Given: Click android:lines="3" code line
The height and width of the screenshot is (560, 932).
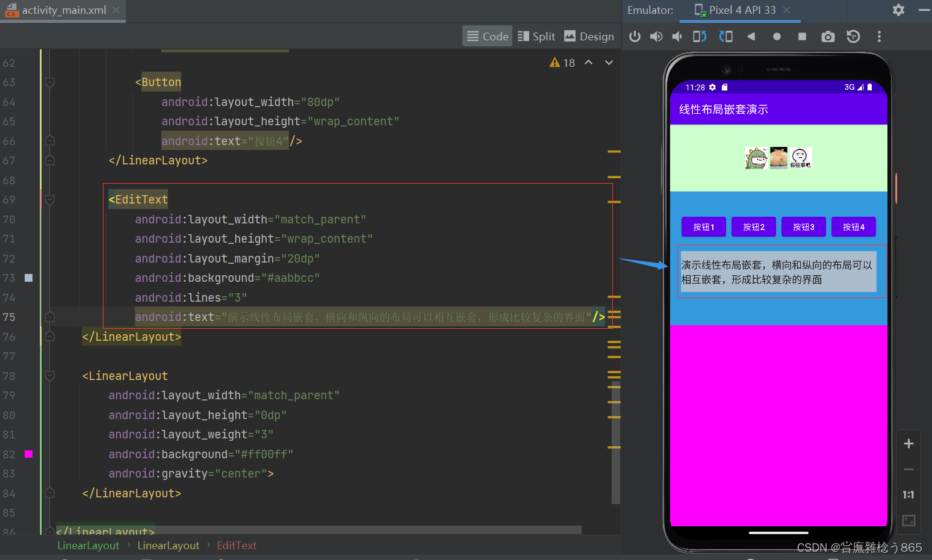Looking at the screenshot, I should 191,297.
